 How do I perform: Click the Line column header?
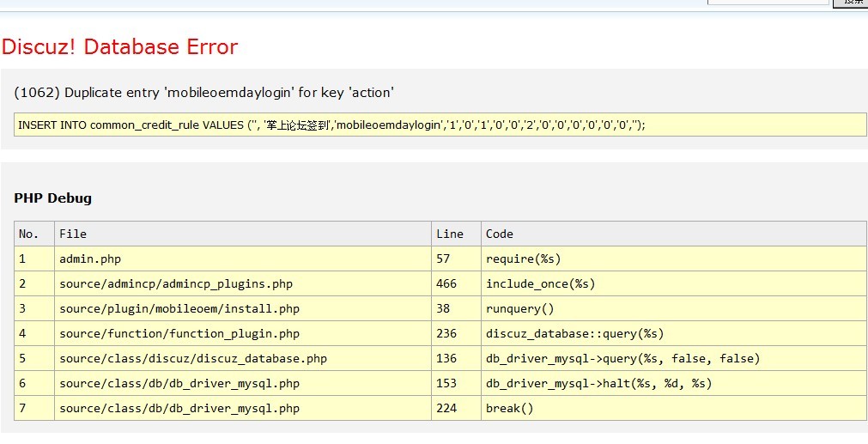coord(456,234)
